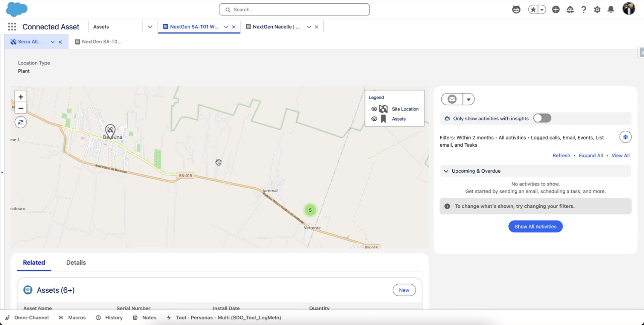The height and width of the screenshot is (325, 644).
Task: Click the green cluster marker labeled 5
Action: click(x=310, y=210)
